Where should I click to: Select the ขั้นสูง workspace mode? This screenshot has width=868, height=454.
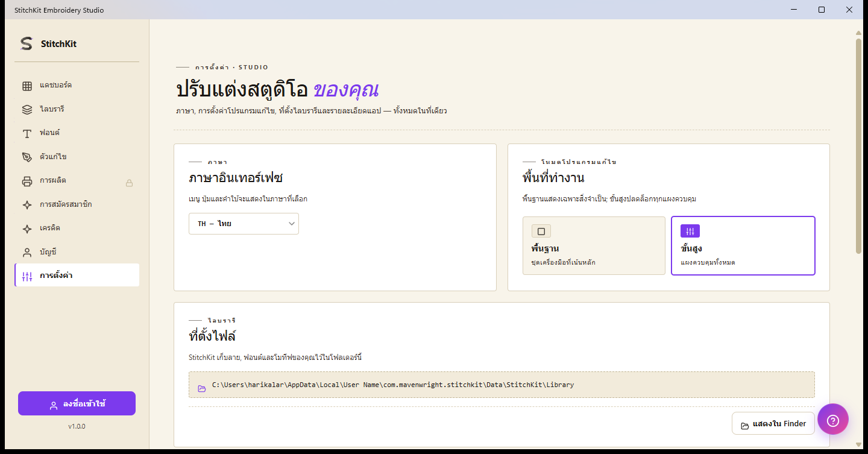click(x=743, y=245)
